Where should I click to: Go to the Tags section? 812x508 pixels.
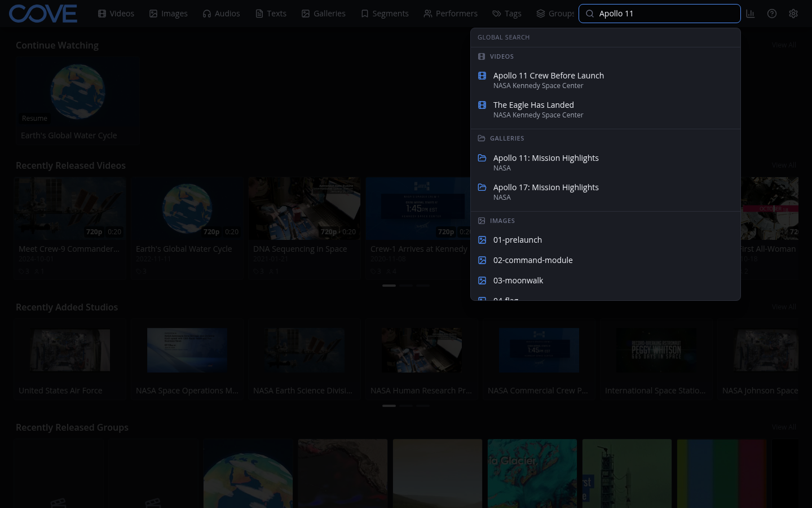(x=507, y=14)
